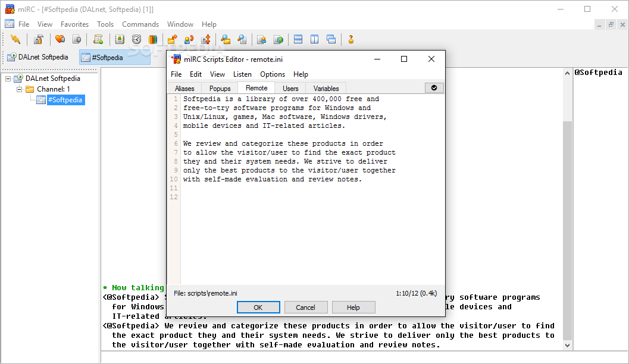Confirm with the OK button
Image resolution: width=629 pixels, height=364 pixels.
tap(258, 307)
